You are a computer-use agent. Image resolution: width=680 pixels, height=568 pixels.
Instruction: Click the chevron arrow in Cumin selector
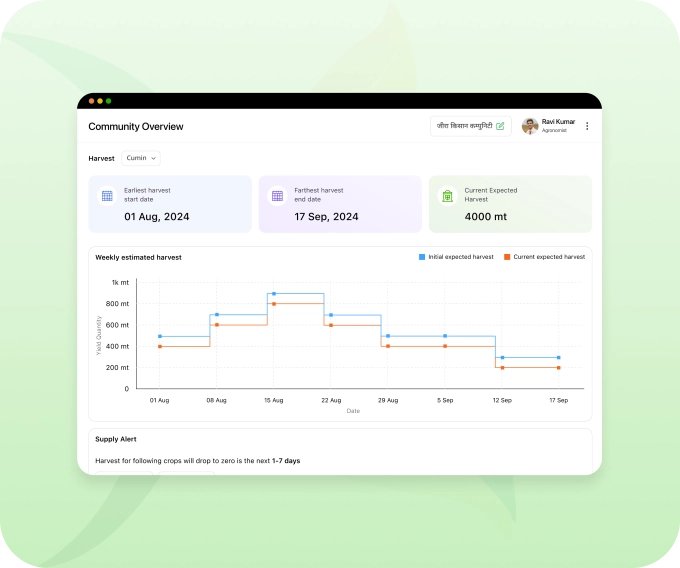coord(154,158)
